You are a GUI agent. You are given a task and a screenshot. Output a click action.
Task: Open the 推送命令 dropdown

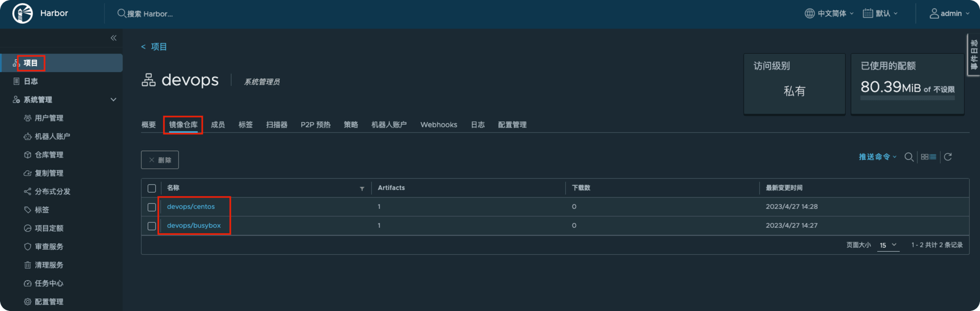coord(877,157)
